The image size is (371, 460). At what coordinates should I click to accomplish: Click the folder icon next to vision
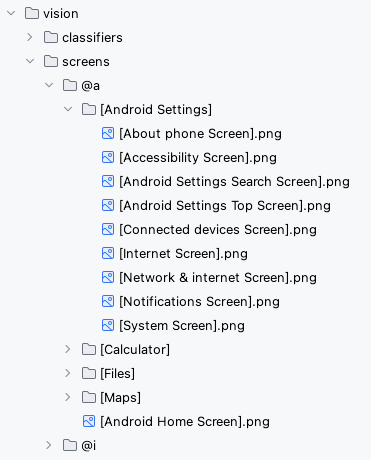point(32,13)
